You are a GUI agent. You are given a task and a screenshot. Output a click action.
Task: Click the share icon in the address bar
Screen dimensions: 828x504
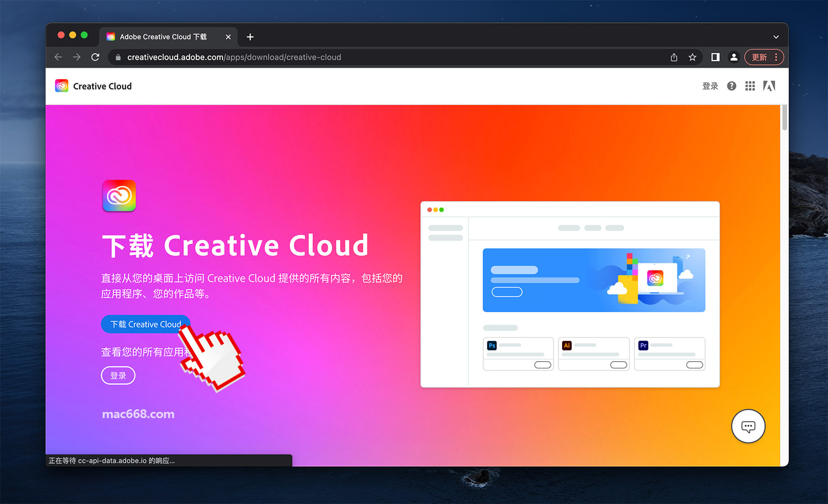(x=674, y=57)
